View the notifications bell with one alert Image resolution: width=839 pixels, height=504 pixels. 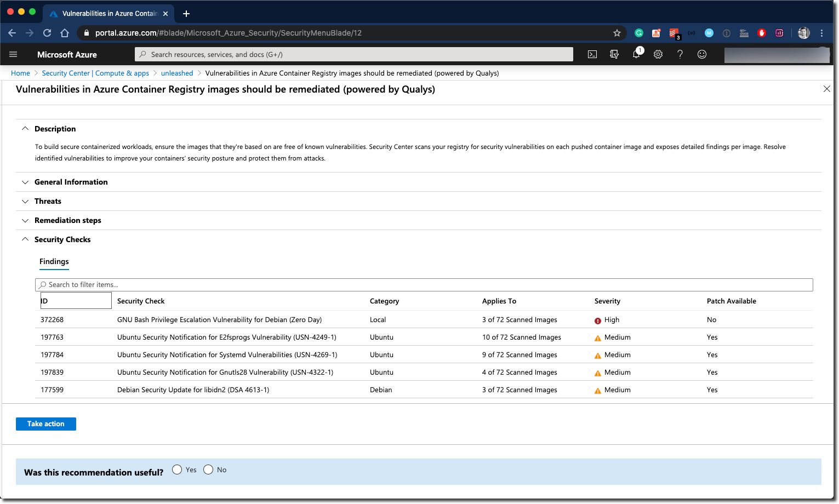636,54
